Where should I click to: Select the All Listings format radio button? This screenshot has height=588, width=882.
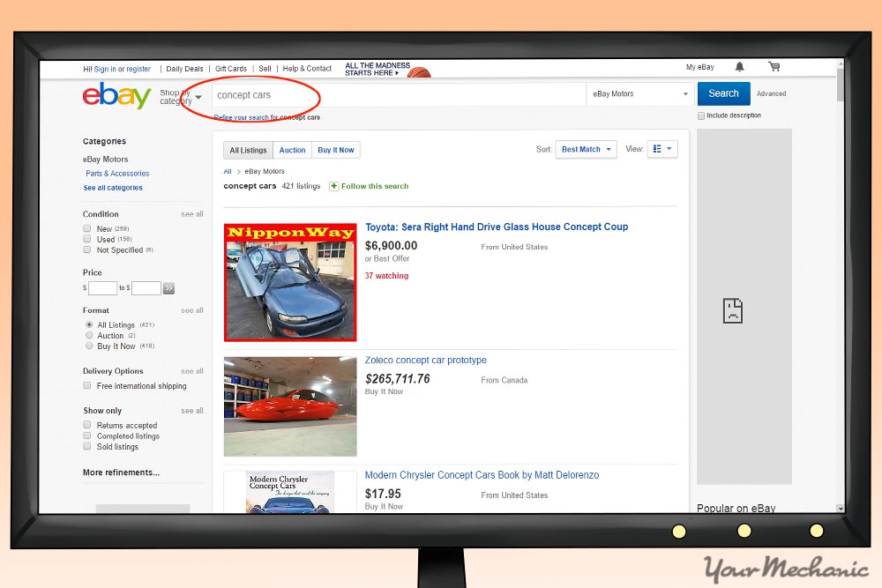[89, 324]
